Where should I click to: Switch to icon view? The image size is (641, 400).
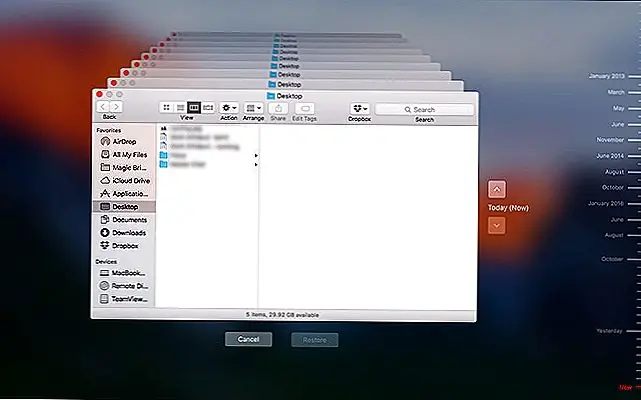pyautogui.click(x=166, y=108)
